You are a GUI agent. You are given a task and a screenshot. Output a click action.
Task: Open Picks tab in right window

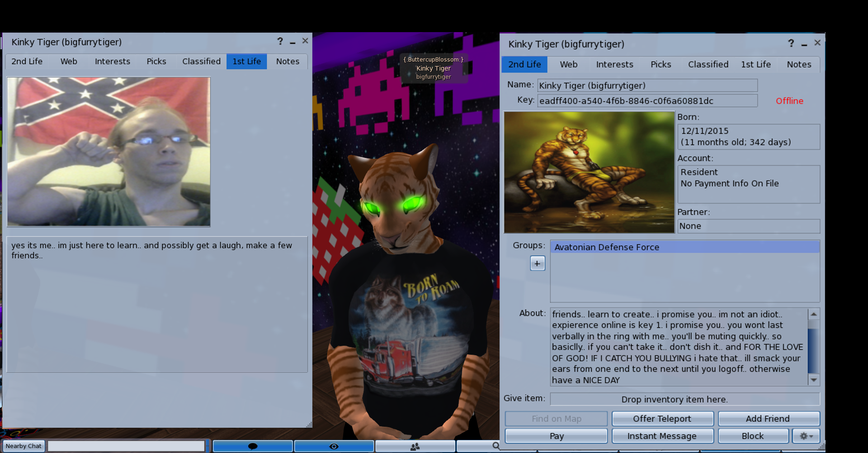(660, 64)
